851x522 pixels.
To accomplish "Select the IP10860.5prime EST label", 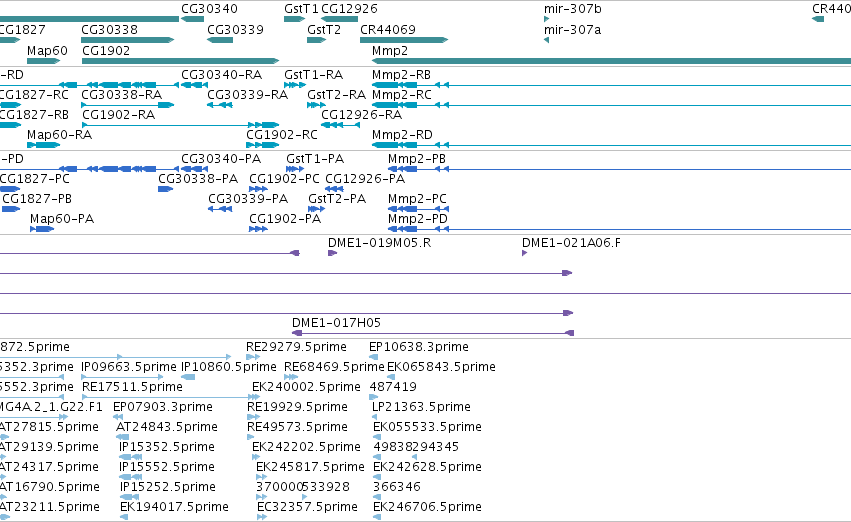I will coord(229,367).
